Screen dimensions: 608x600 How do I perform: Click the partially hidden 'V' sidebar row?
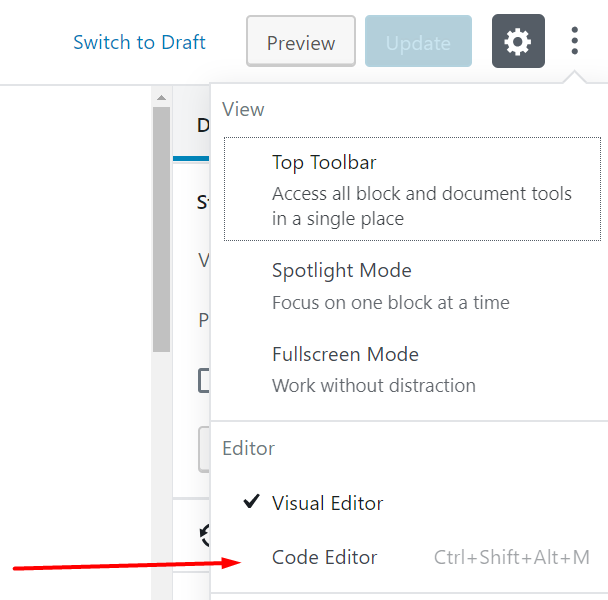204,260
